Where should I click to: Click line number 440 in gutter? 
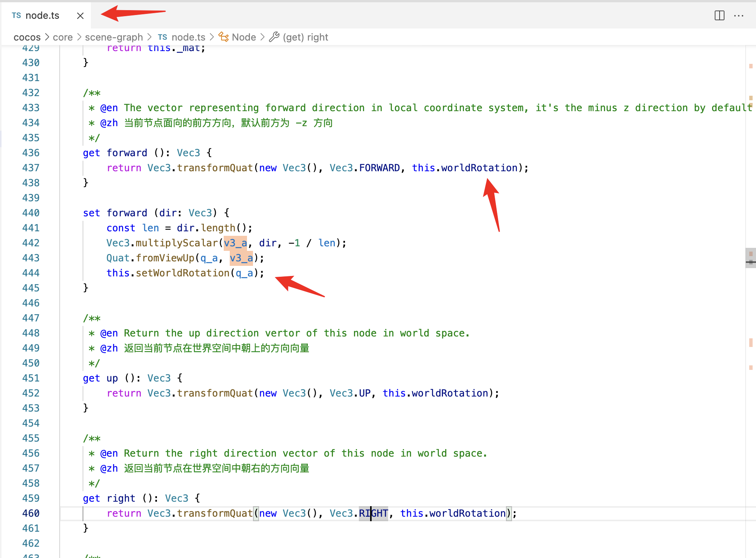(x=31, y=213)
